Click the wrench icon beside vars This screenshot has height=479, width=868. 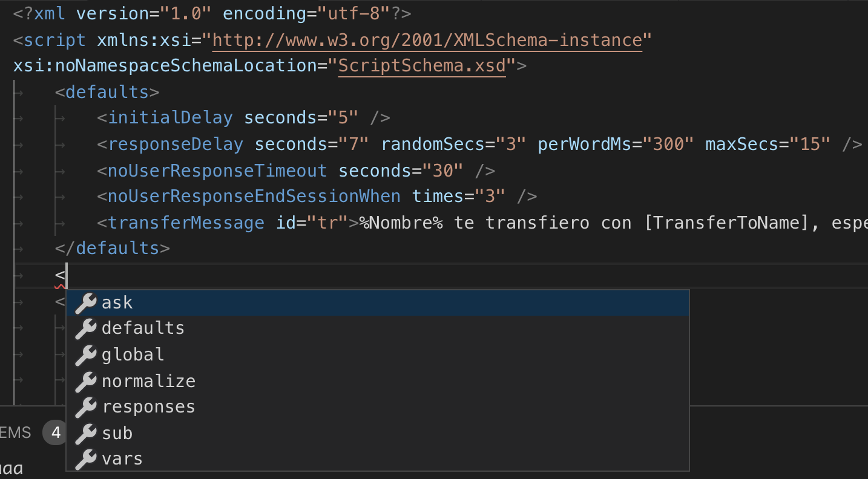85,459
